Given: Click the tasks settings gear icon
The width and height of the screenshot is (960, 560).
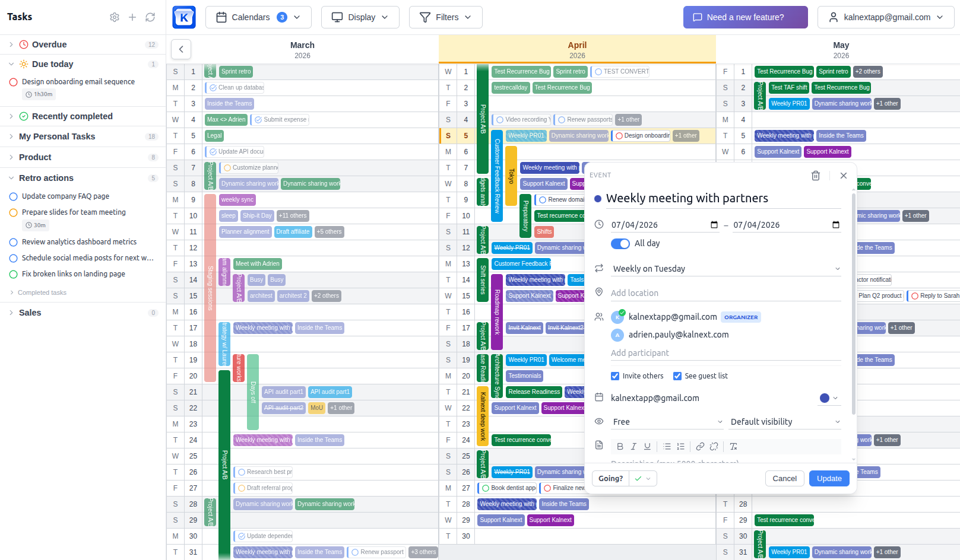Looking at the screenshot, I should click(115, 17).
